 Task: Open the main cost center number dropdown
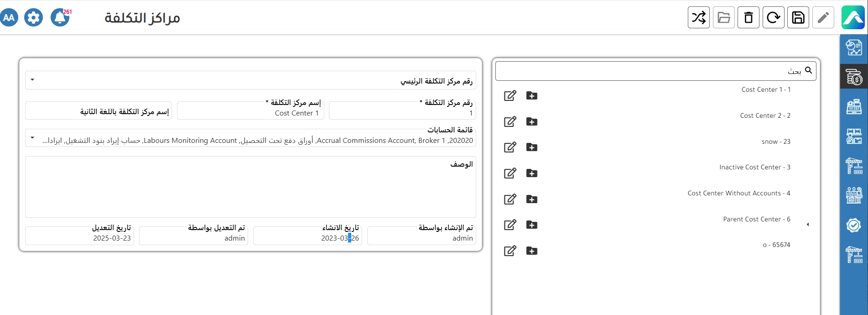point(32,80)
